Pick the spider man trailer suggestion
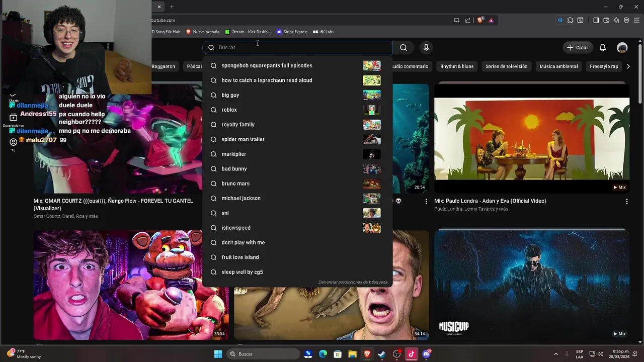 pos(297,139)
